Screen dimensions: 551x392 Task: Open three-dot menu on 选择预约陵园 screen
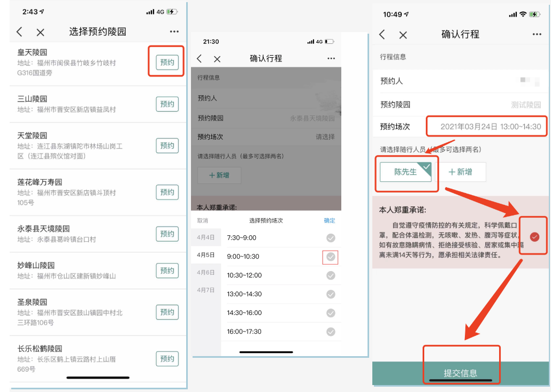(x=174, y=32)
